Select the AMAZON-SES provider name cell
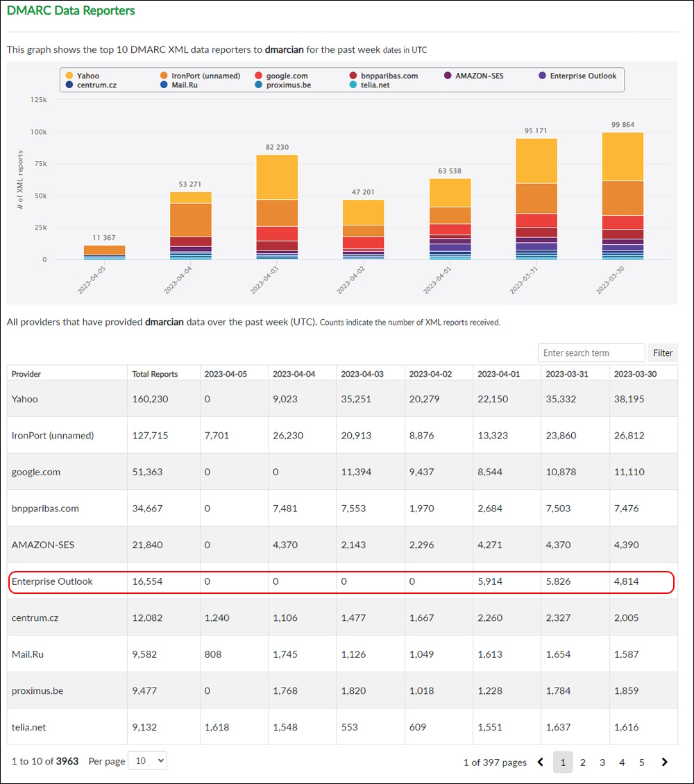694x784 pixels. click(67, 545)
